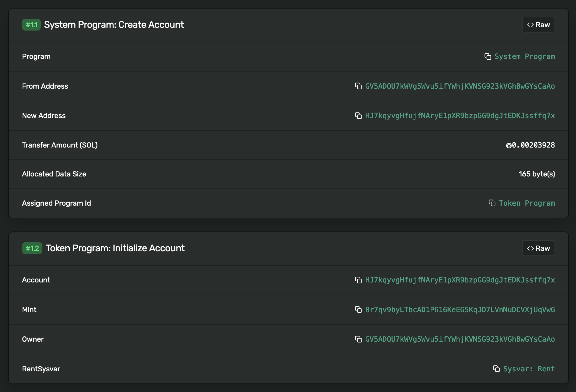Copy the System Program address
The height and width of the screenshot is (392, 576).
click(488, 56)
